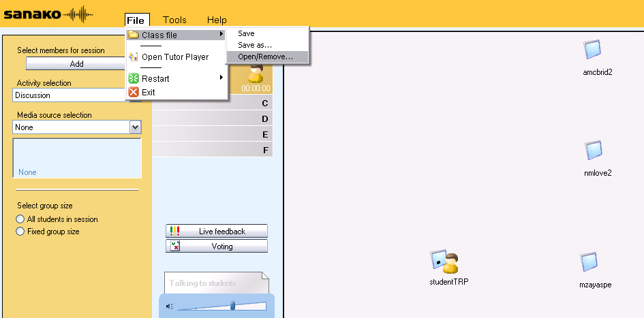Viewport: 644px width, 318px height.
Task: Click the mzayaspe student computer icon
Action: pos(589,262)
